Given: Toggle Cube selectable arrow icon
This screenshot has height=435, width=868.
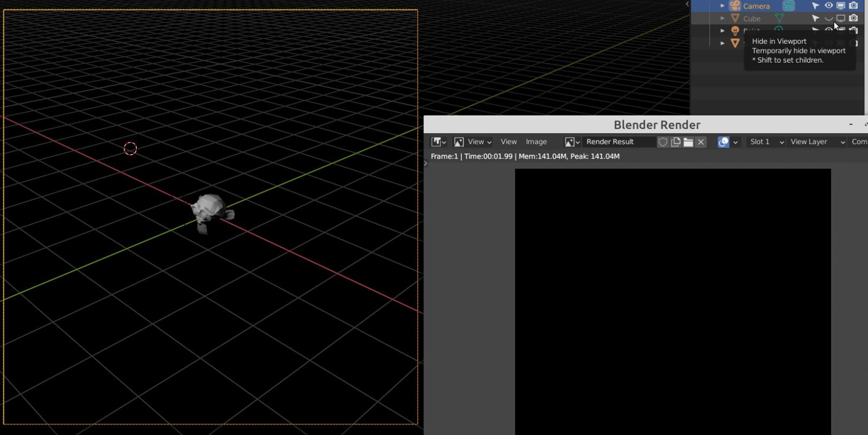Looking at the screenshot, I should pyautogui.click(x=815, y=18).
